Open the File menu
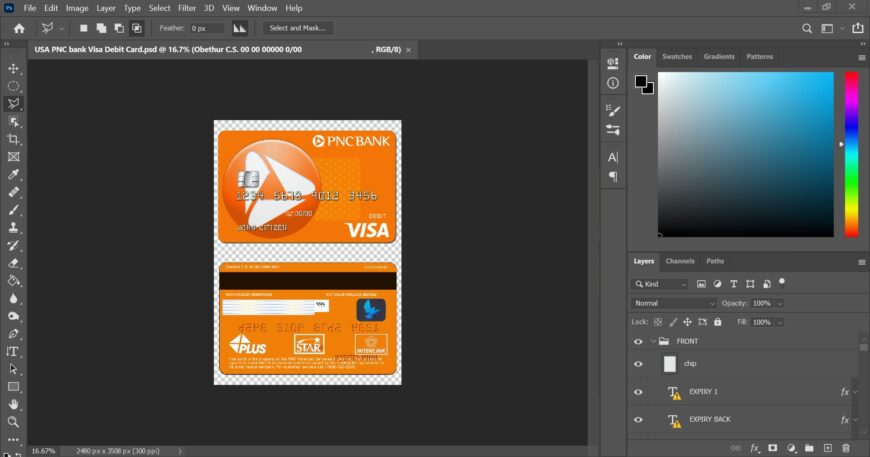Viewport: 870px width, 457px height. click(30, 8)
